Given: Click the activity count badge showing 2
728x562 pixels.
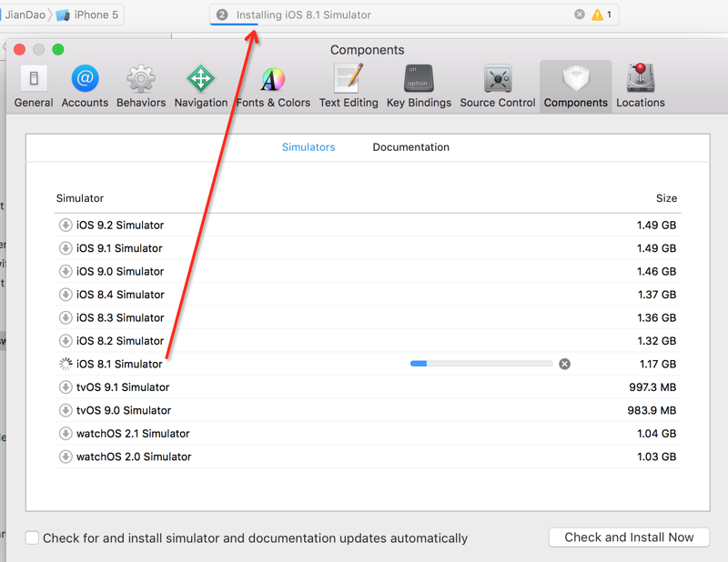Looking at the screenshot, I should click(x=222, y=15).
